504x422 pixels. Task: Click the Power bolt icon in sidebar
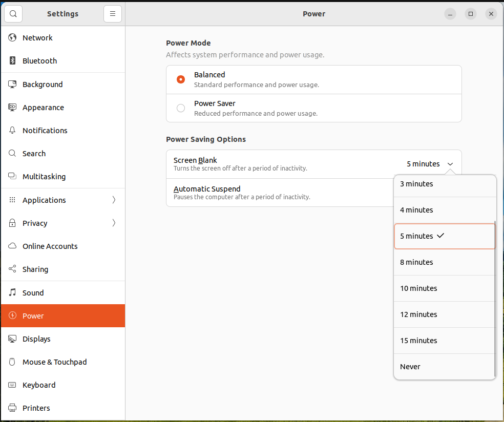12,315
